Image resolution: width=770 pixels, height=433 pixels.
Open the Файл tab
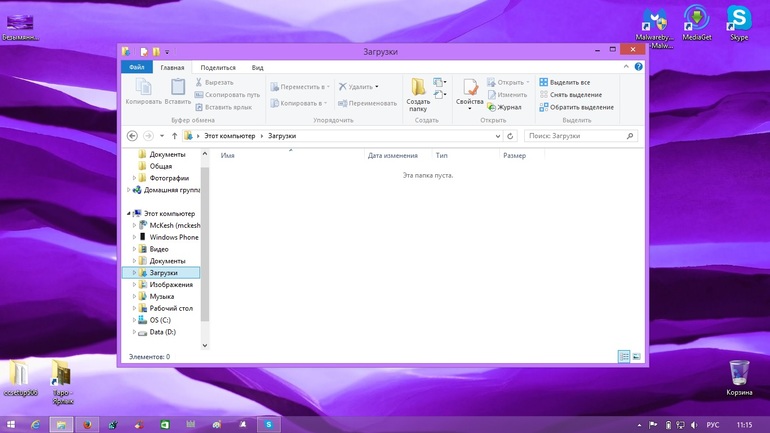point(137,67)
